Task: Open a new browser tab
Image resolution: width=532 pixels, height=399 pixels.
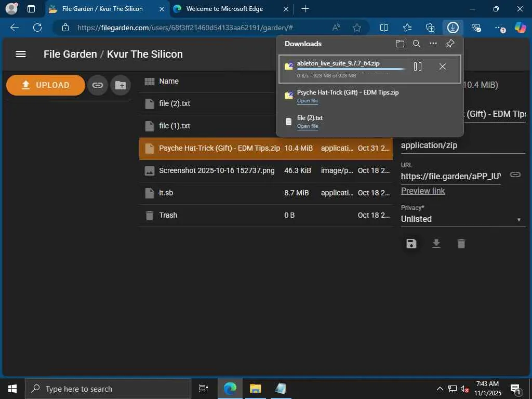Action: pyautogui.click(x=305, y=9)
